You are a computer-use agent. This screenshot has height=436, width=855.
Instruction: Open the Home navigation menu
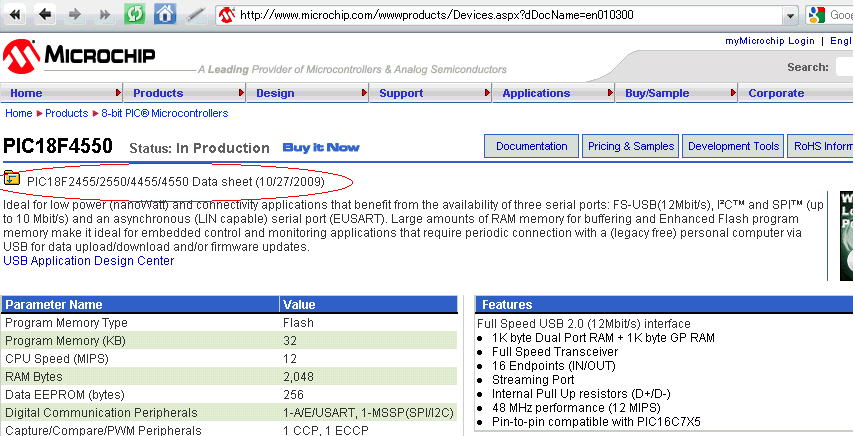pos(26,93)
